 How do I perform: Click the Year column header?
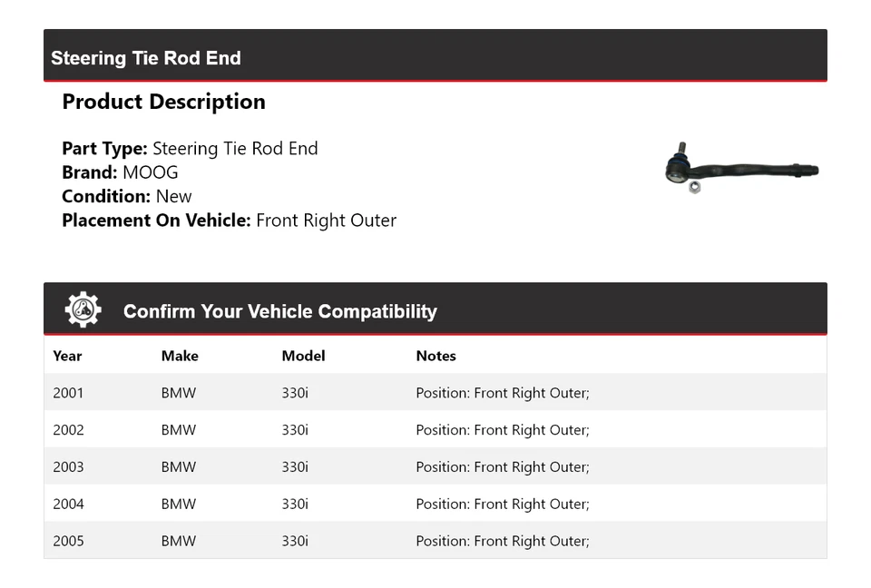click(67, 356)
